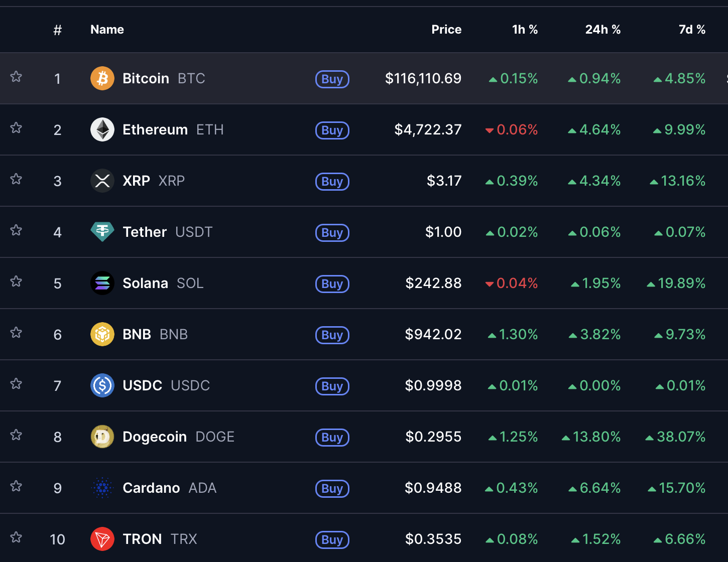
Task: Select the Cardano logo icon
Action: pos(102,488)
